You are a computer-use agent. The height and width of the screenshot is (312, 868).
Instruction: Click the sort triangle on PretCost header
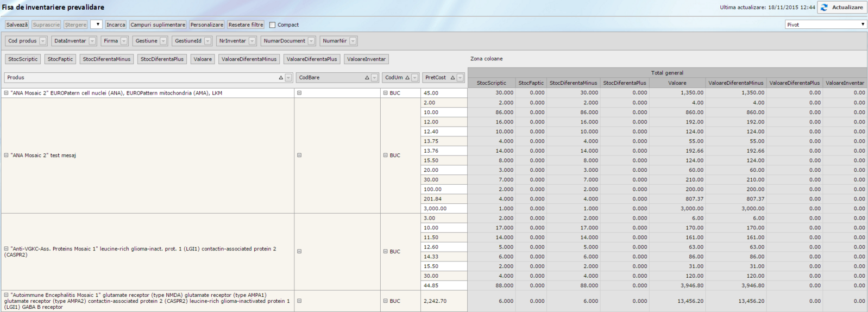click(x=452, y=78)
